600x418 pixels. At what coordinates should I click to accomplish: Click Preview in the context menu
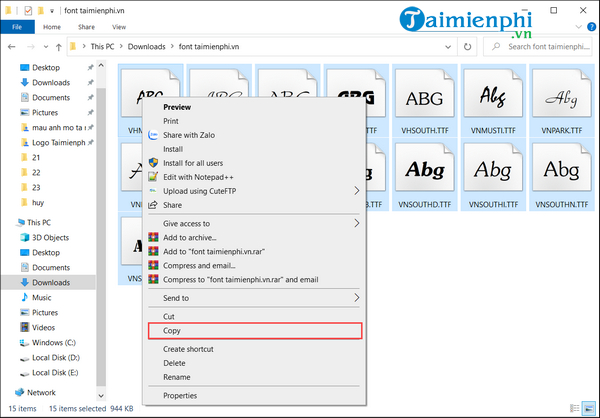coord(254,107)
